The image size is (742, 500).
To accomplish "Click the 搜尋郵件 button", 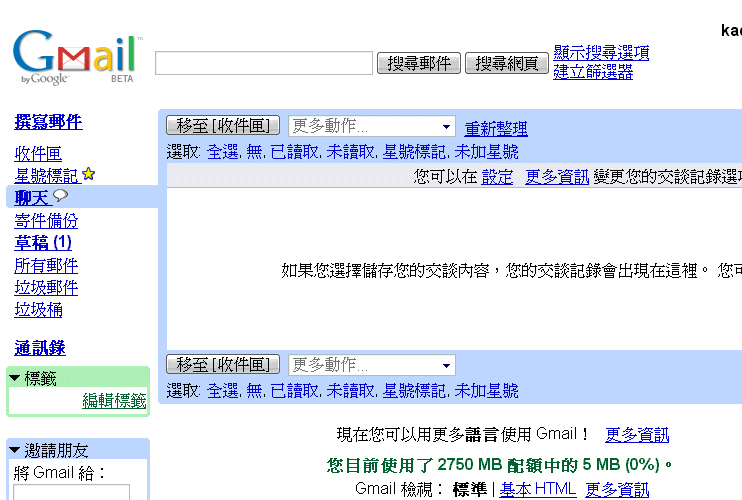I will [419, 63].
